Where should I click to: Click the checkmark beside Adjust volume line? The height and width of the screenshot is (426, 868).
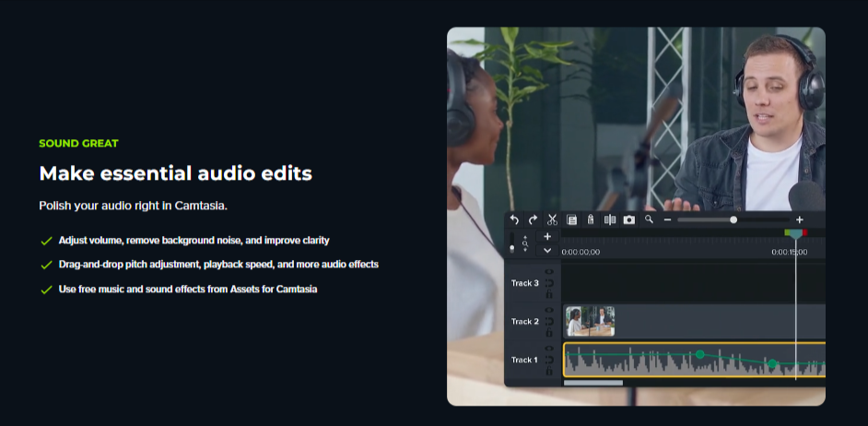pos(46,241)
